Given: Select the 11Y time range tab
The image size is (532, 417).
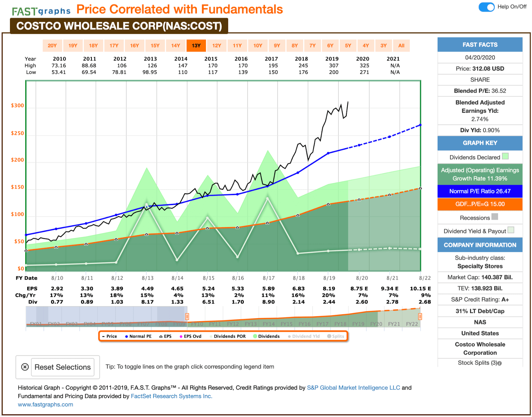Looking at the screenshot, I should pos(237,46).
